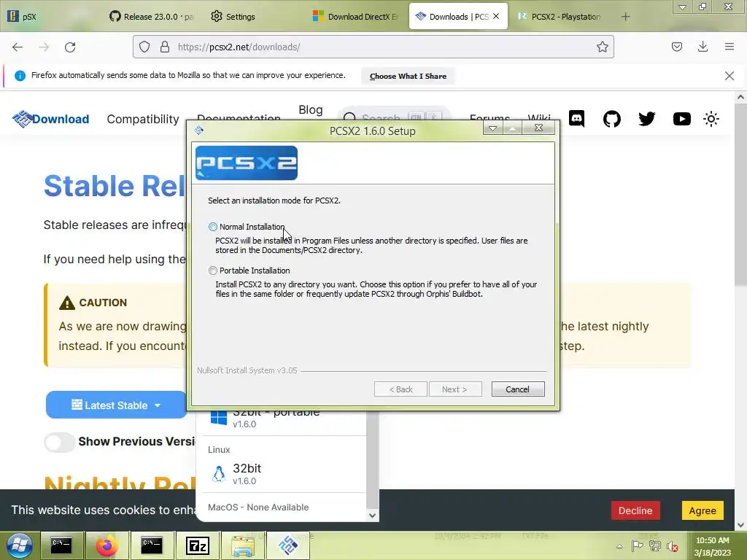Expand the Latest Stable dropdown
This screenshot has height=560, width=747.
point(116,405)
